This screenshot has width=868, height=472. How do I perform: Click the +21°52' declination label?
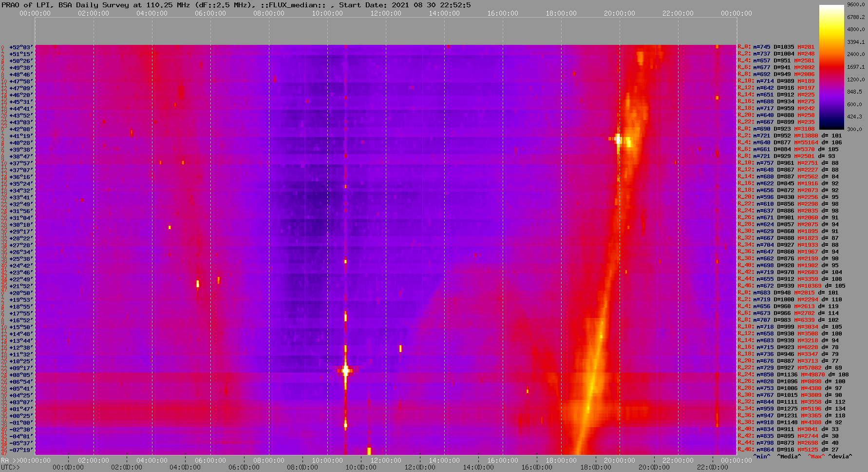click(21, 286)
